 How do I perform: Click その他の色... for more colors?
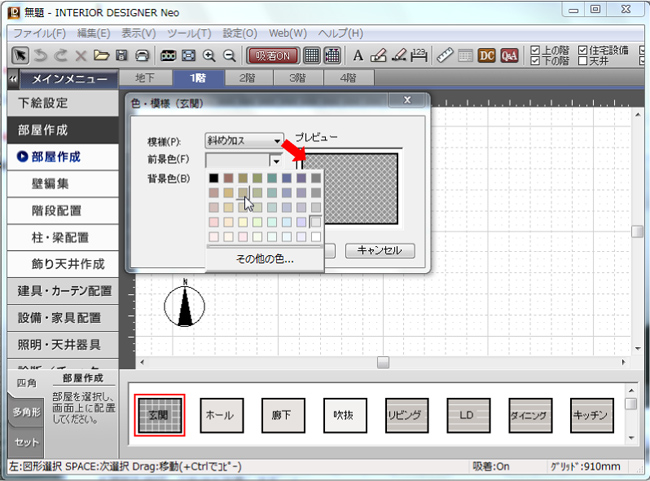tap(264, 259)
